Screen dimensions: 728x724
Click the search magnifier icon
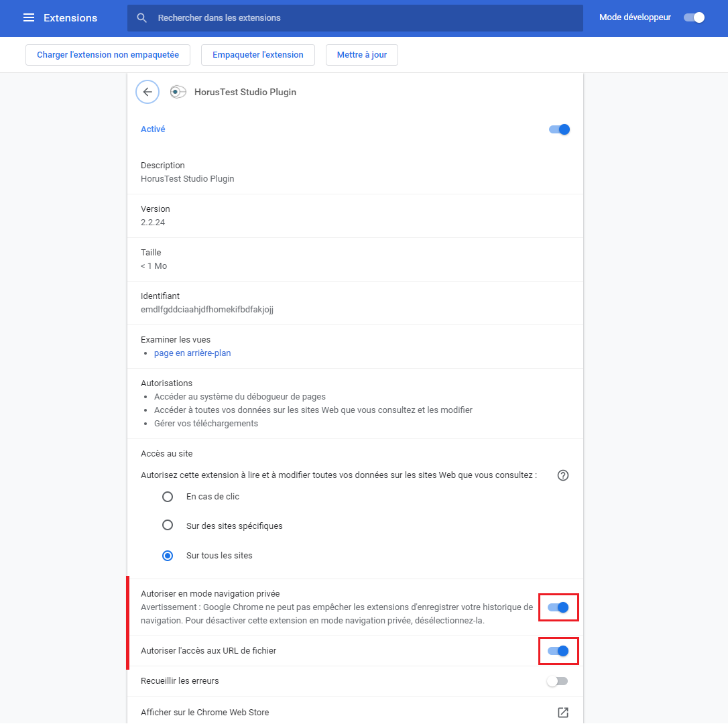[142, 18]
